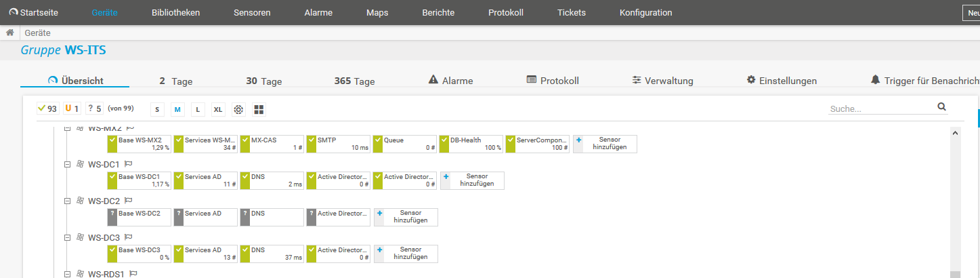980x278 pixels.
Task: Open the Protokoll menu in top bar
Action: pyautogui.click(x=506, y=13)
